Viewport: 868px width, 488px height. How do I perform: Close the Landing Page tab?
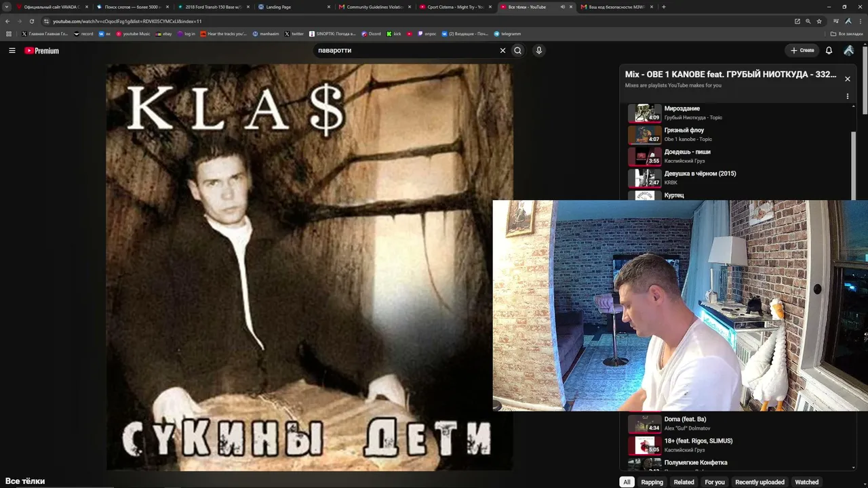329,7
